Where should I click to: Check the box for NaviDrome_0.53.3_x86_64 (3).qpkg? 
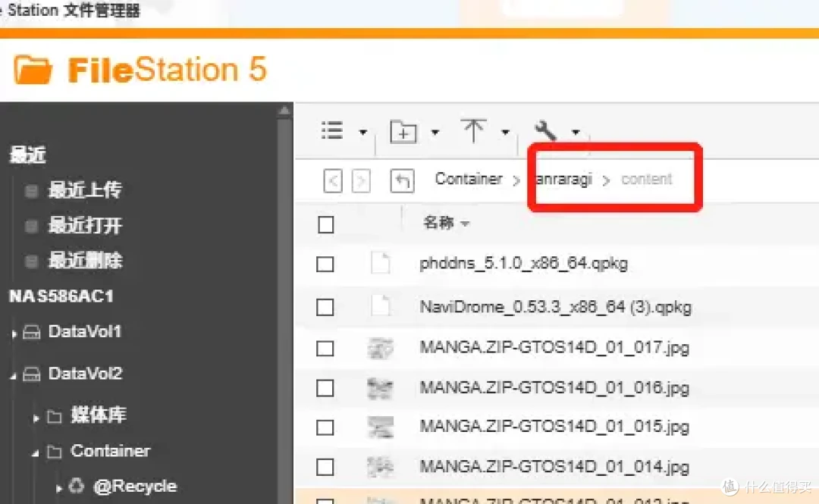pyautogui.click(x=325, y=307)
